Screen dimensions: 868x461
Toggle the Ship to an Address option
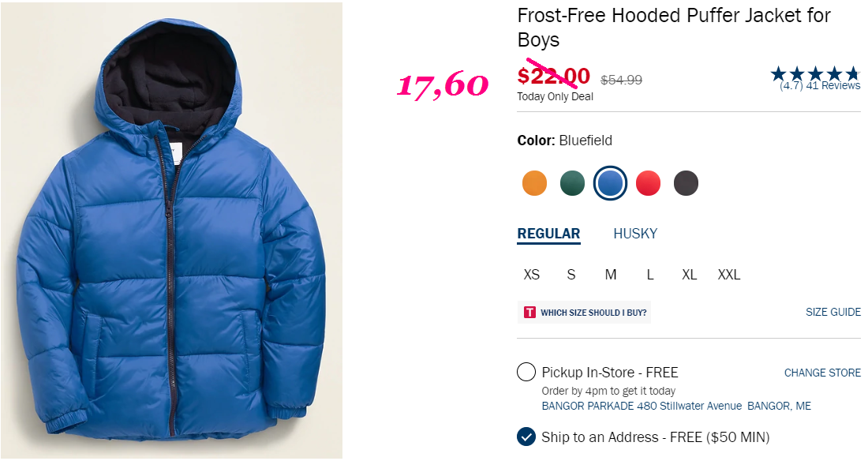tap(526, 437)
